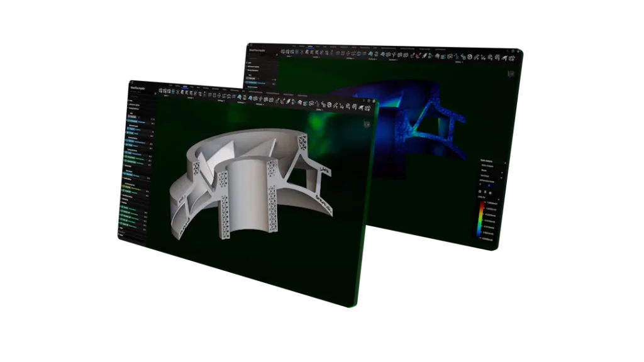644x362 pixels.
Task: Click the round icon right of the pin icon
Action: tap(491, 193)
